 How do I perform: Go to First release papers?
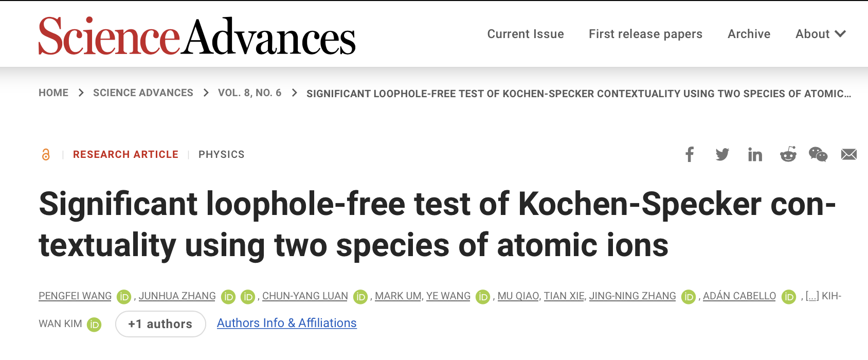(x=645, y=34)
